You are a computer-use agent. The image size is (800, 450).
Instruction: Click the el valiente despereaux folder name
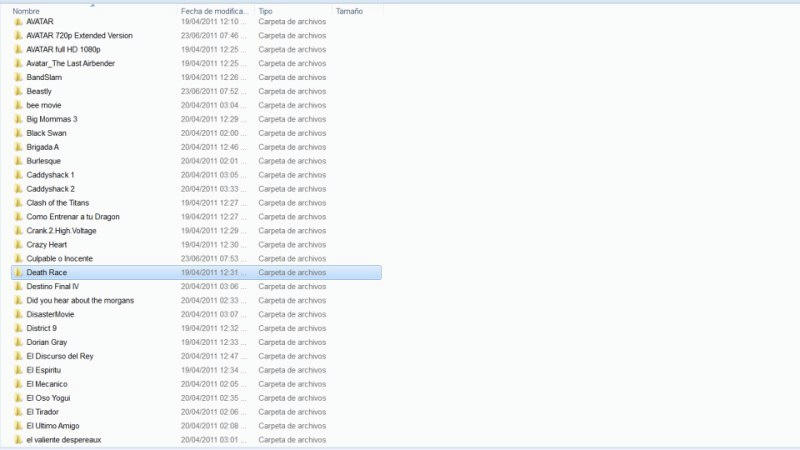[64, 440]
